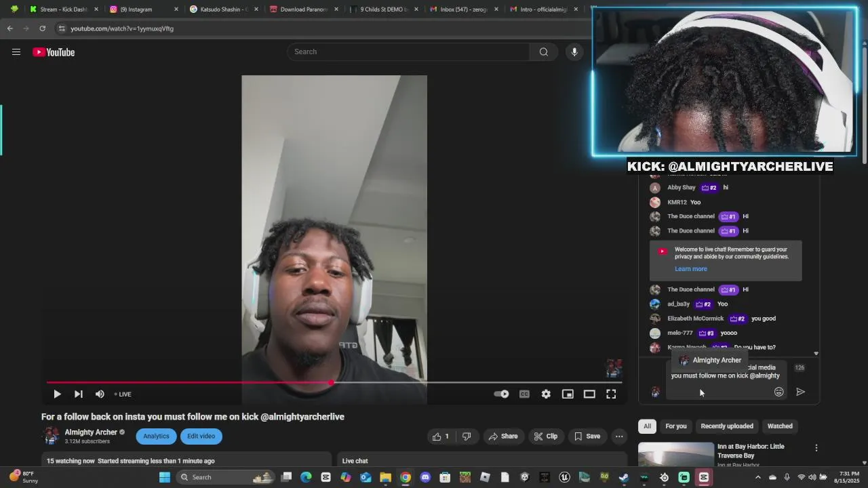Create a Clip of the stream

546,436
